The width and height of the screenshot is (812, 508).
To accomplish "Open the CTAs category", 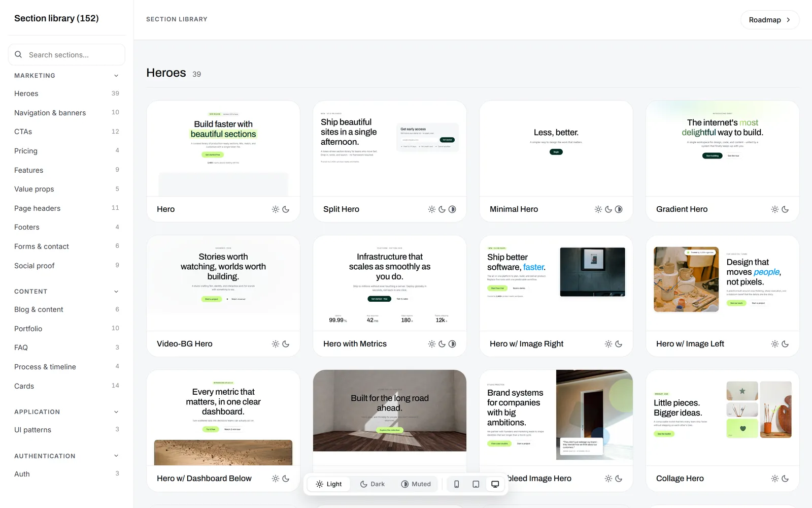I will tap(66, 132).
